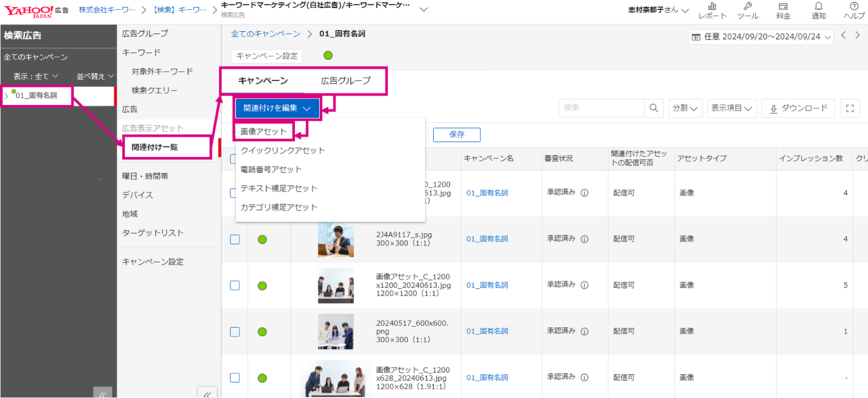This screenshot has width=868, height=398.
Task: Click the Yahoo! JAPAN logo
Action: coord(27,10)
